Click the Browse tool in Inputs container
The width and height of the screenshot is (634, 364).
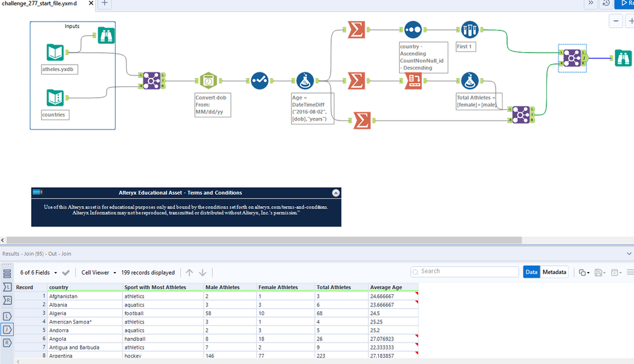[x=106, y=36]
